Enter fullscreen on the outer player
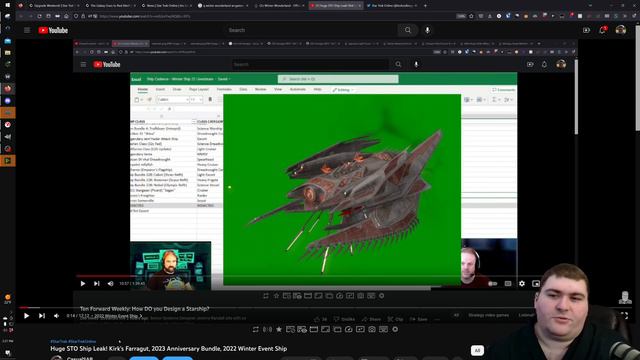Screen dimensions: 640x360 point(624,315)
